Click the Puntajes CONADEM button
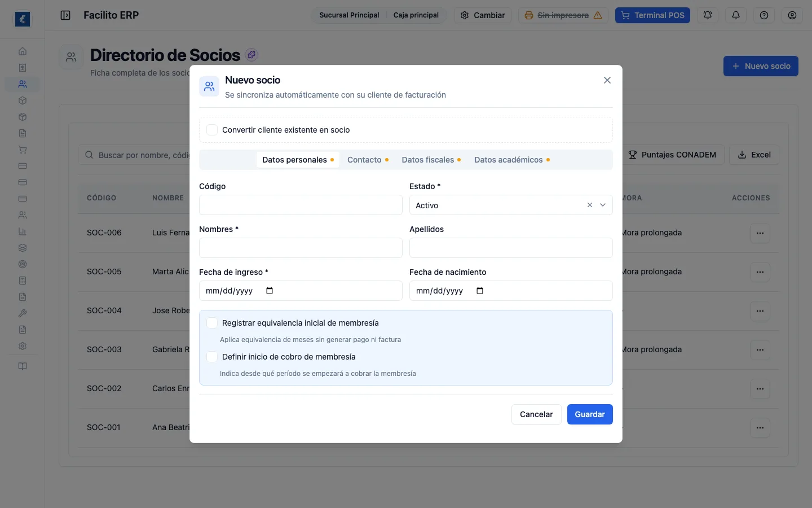The width and height of the screenshot is (812, 508). point(672,155)
